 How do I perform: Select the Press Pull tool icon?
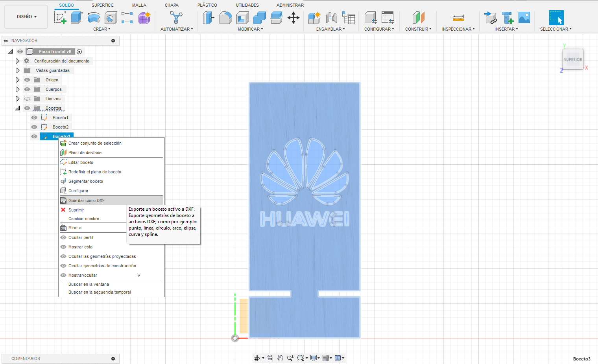click(209, 17)
